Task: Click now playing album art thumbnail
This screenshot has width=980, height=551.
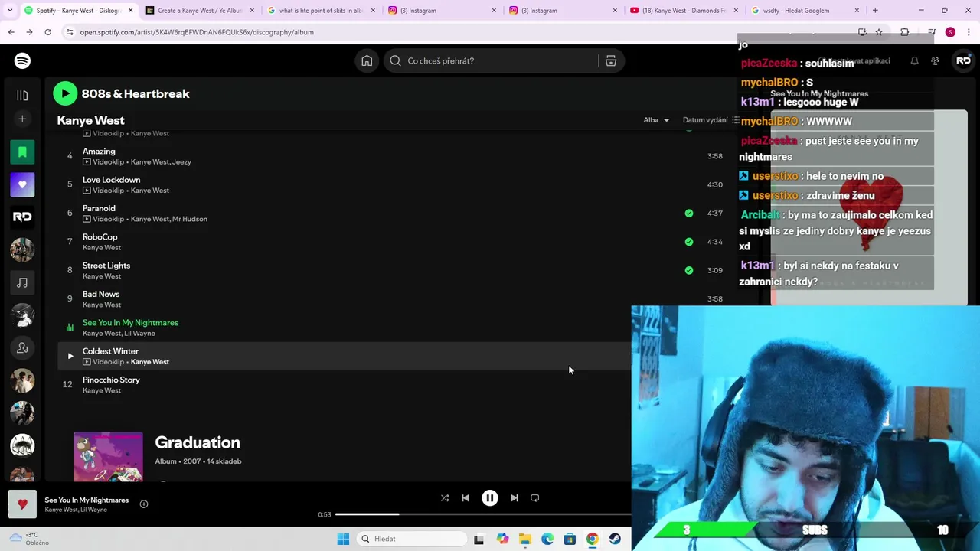Action: pyautogui.click(x=22, y=504)
